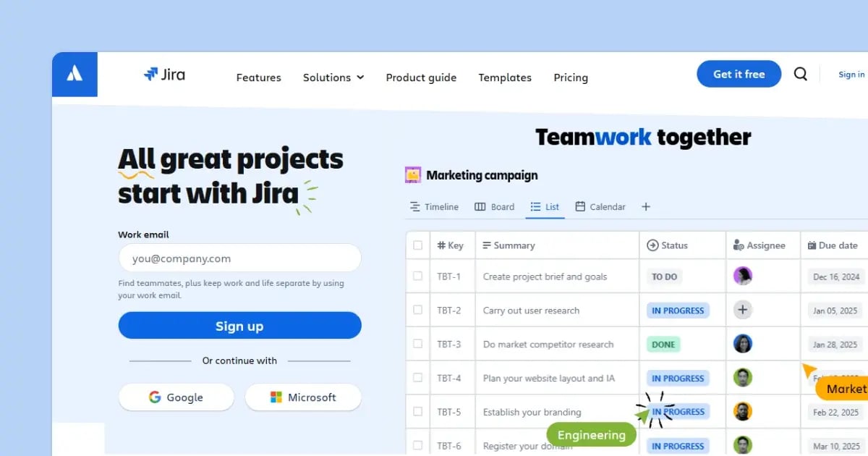Click the Due date column header
Screen dimensions: 868x456
tap(833, 245)
